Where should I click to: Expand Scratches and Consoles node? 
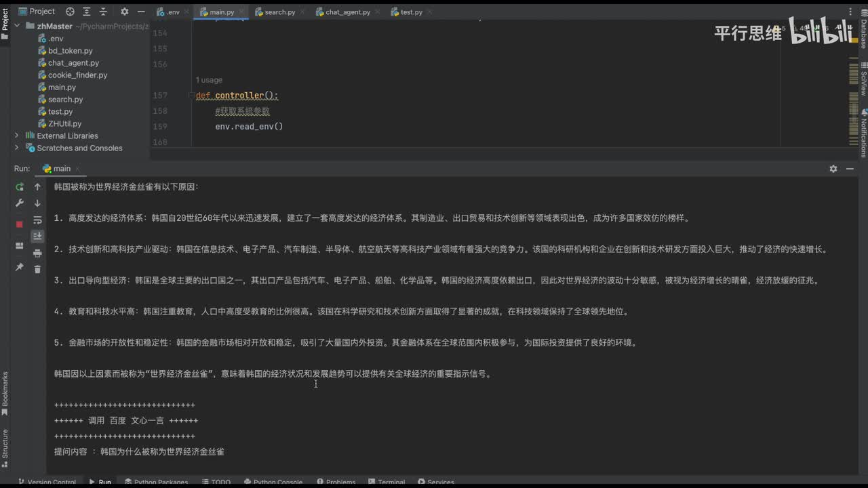coord(17,148)
